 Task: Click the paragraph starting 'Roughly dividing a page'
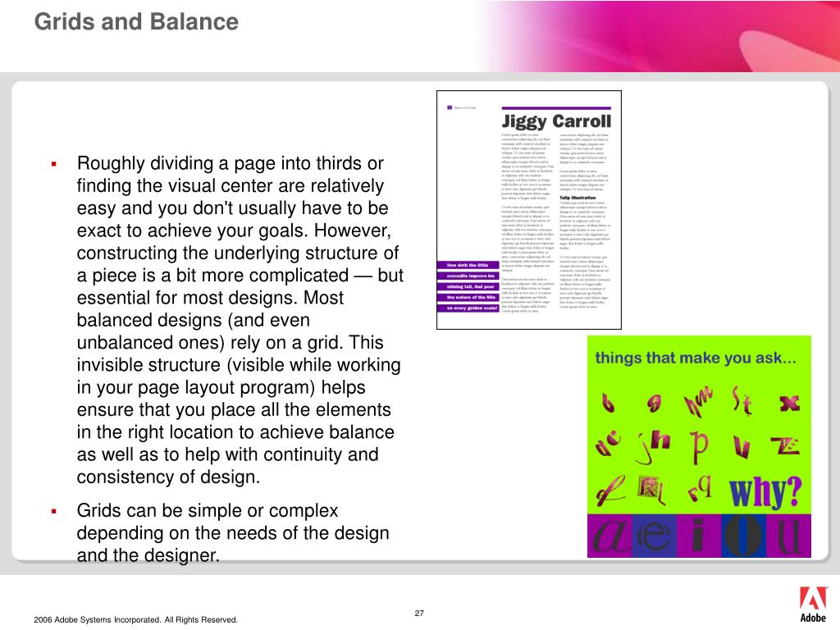(x=240, y=320)
